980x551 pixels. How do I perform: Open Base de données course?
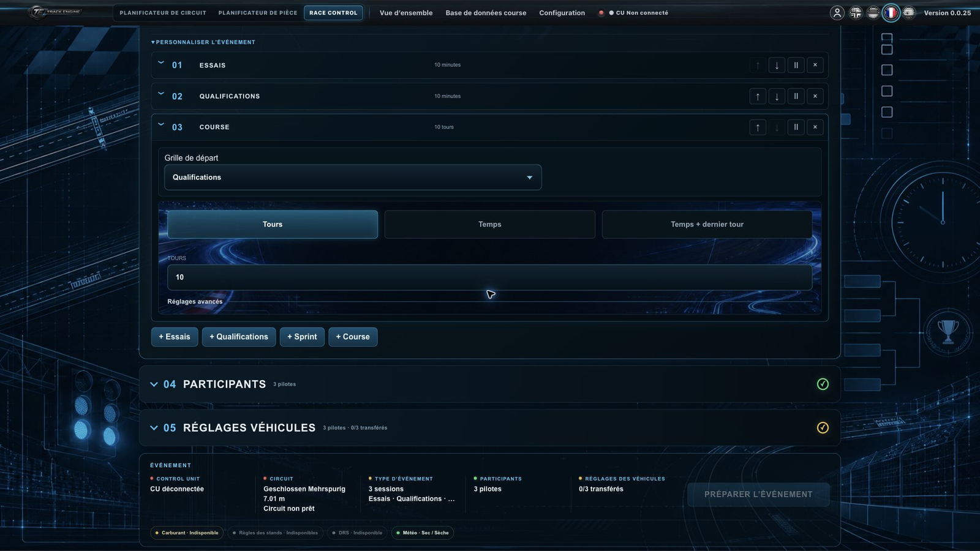coord(486,13)
